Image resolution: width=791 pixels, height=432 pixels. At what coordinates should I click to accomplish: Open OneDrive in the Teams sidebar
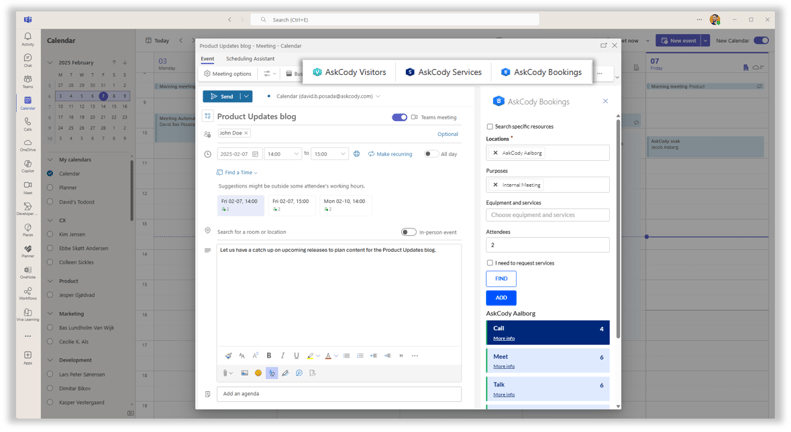28,145
